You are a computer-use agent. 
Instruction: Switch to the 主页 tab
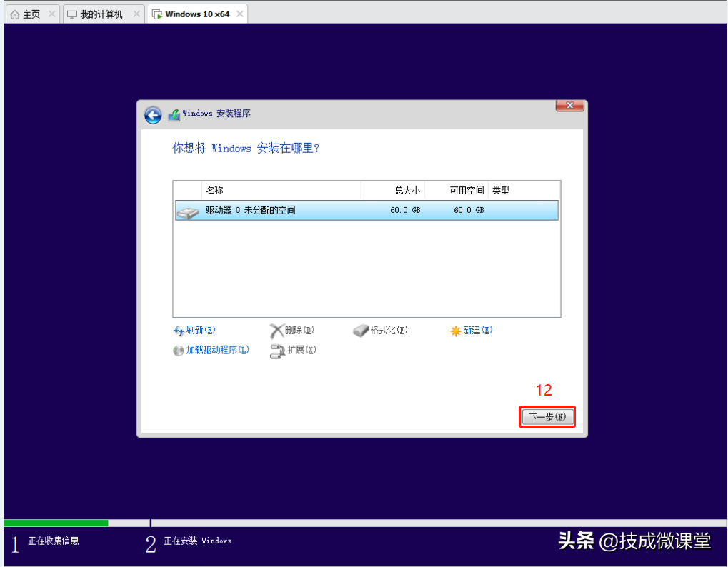32,14
